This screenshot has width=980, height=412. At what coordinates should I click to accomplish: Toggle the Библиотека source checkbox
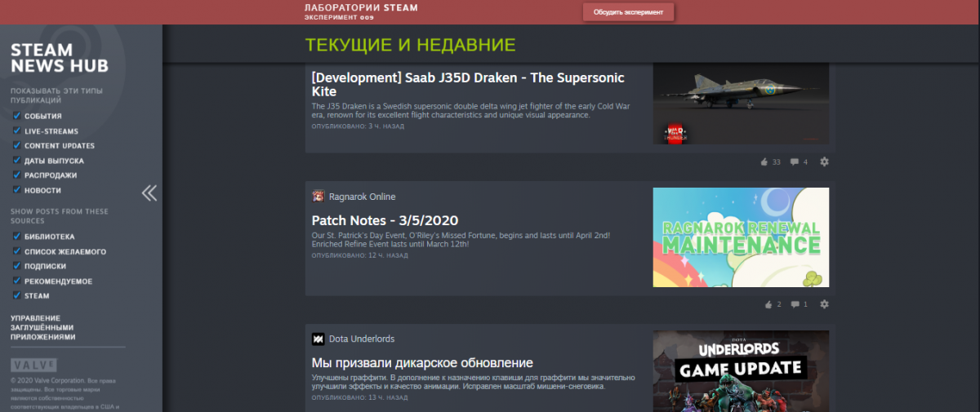pyautogui.click(x=16, y=237)
